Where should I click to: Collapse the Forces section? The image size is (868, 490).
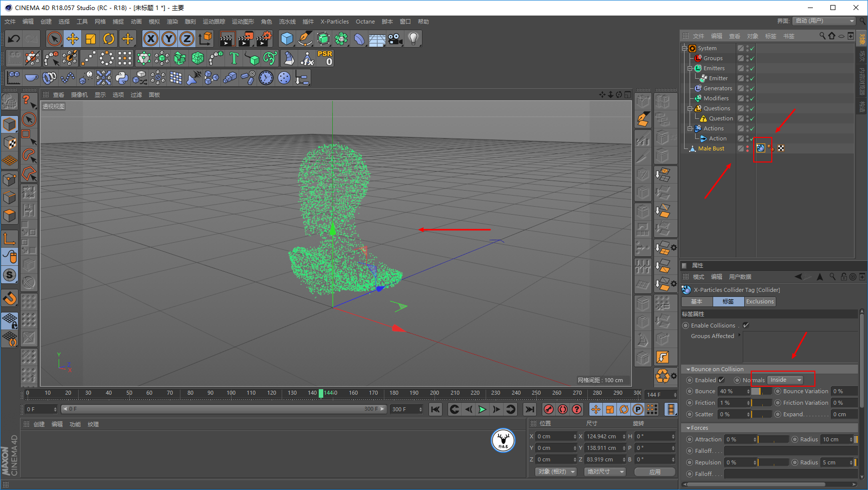(688, 427)
